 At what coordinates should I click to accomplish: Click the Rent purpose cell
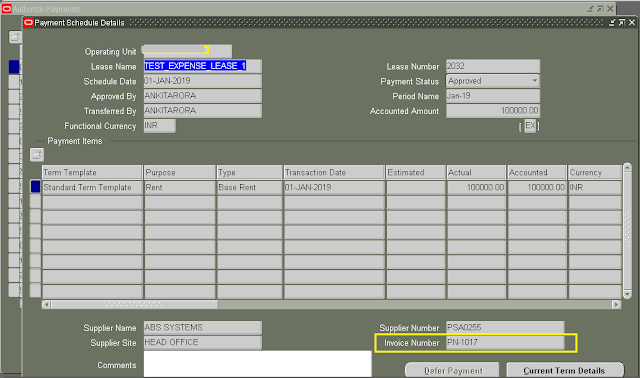pyautogui.click(x=180, y=187)
